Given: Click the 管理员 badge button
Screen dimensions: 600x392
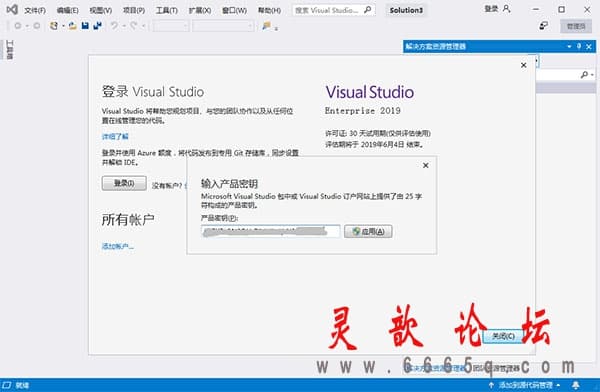Looking at the screenshot, I should [x=576, y=26].
